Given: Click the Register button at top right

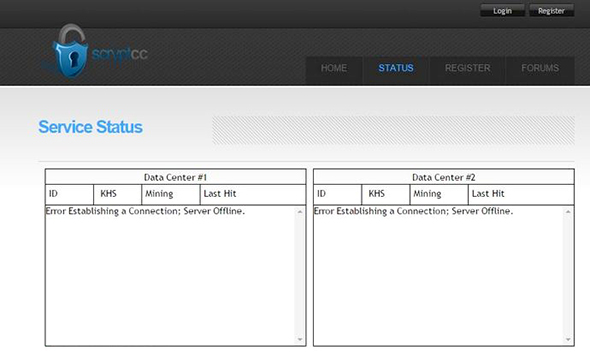Looking at the screenshot, I should [x=551, y=11].
